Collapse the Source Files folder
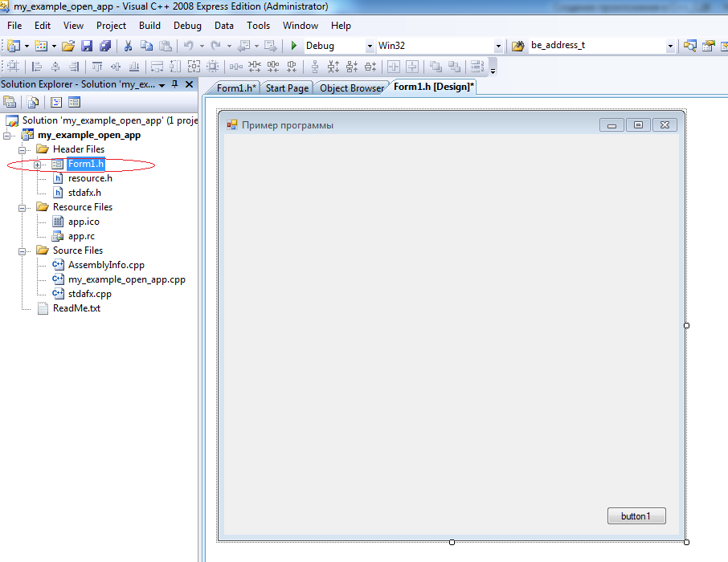 22,251
